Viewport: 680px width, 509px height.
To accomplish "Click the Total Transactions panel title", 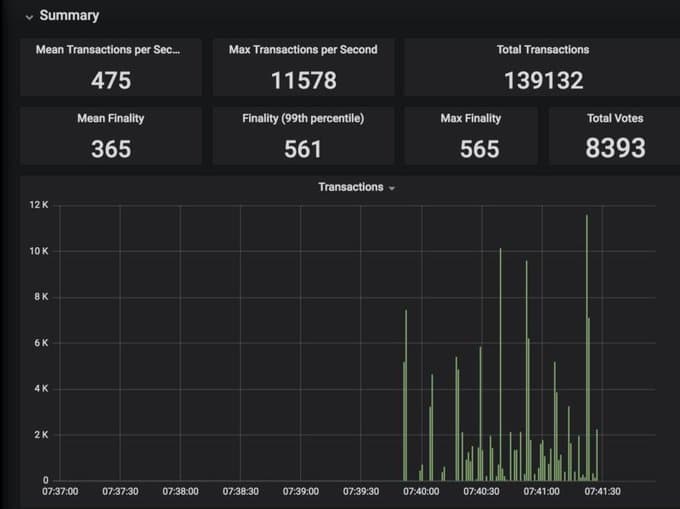I will click(543, 49).
